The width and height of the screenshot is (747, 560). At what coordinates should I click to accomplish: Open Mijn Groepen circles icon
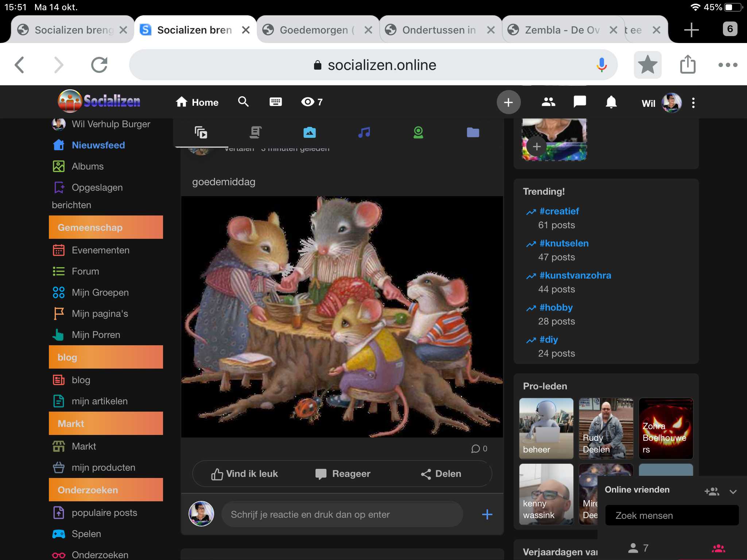pos(58,292)
